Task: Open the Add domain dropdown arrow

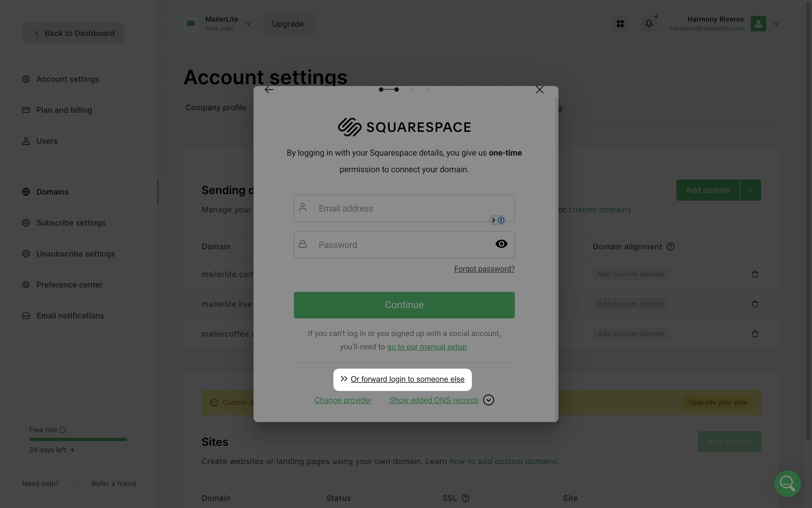Action: tap(750, 190)
